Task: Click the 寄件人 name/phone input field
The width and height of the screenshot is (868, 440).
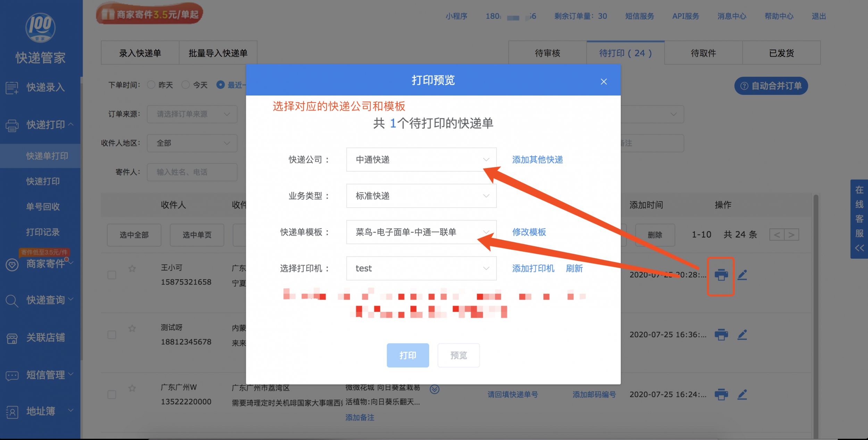Action: (x=192, y=172)
